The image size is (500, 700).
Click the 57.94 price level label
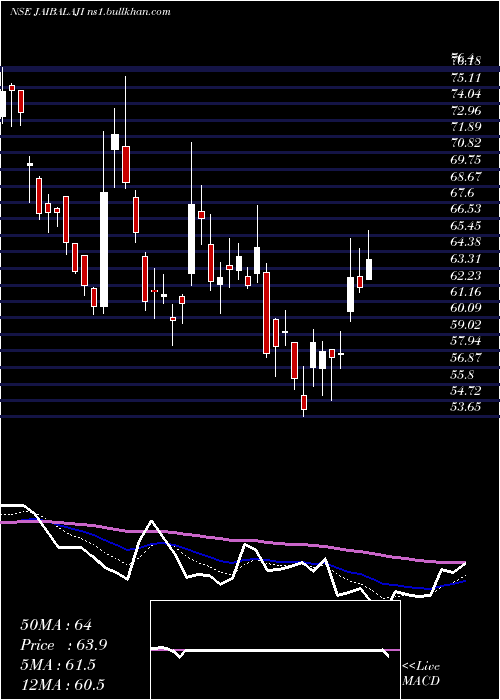coord(467,341)
